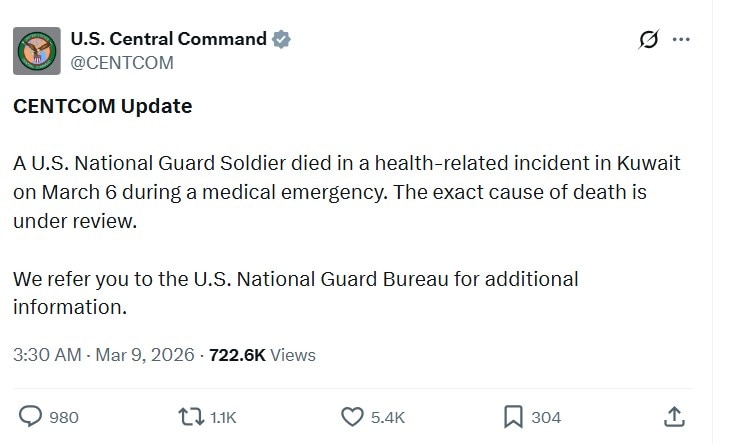Click the 722.6K Views count
The width and height of the screenshot is (730, 443).
pyautogui.click(x=262, y=355)
